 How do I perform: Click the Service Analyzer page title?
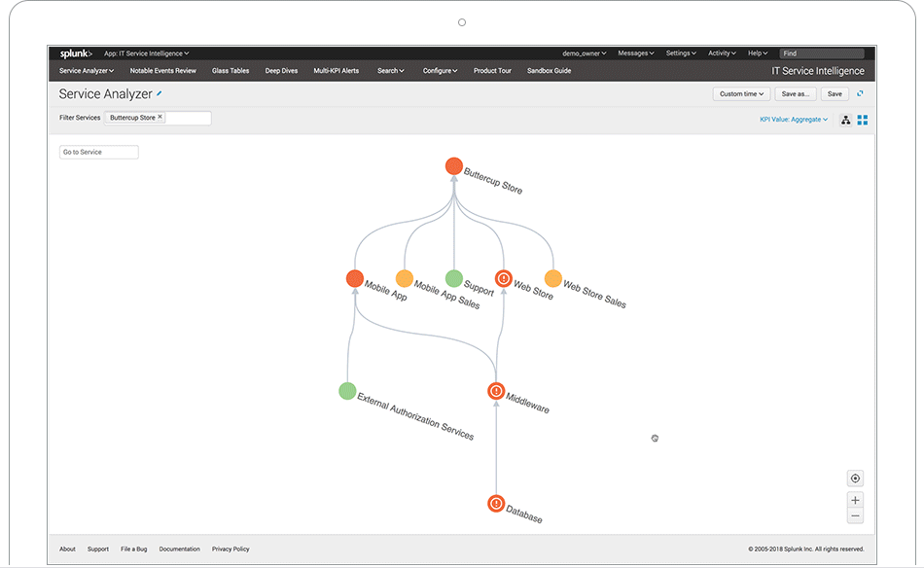click(x=105, y=94)
